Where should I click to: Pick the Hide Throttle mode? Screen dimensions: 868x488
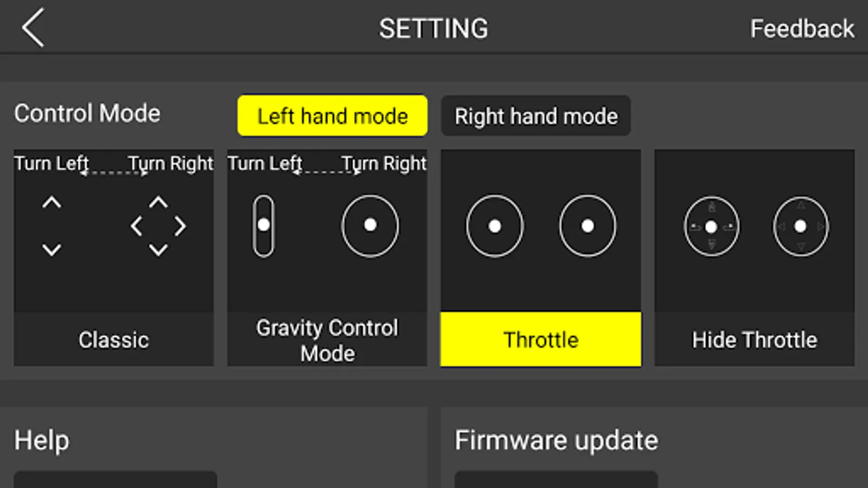[x=755, y=340]
